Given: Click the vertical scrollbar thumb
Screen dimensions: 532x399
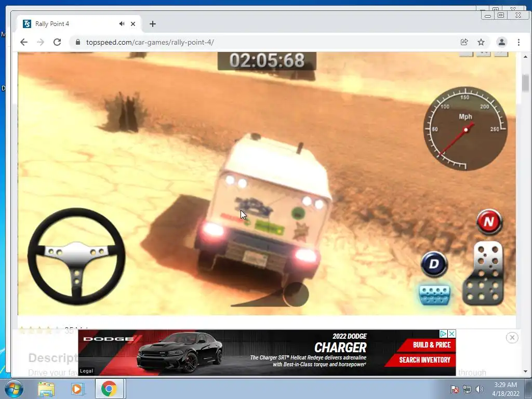Looking at the screenshot, I should coord(526,83).
